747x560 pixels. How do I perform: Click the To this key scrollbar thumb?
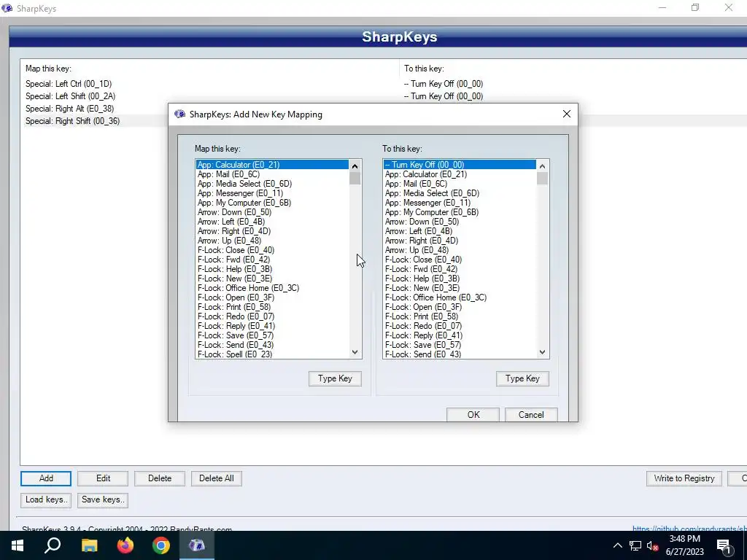click(x=542, y=179)
